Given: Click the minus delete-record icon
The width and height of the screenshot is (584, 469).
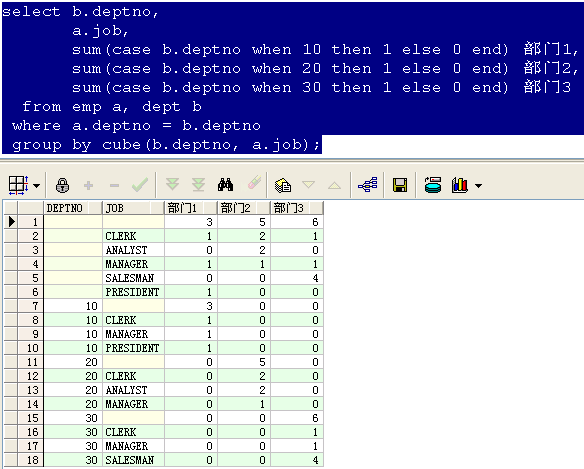Looking at the screenshot, I should (x=114, y=185).
